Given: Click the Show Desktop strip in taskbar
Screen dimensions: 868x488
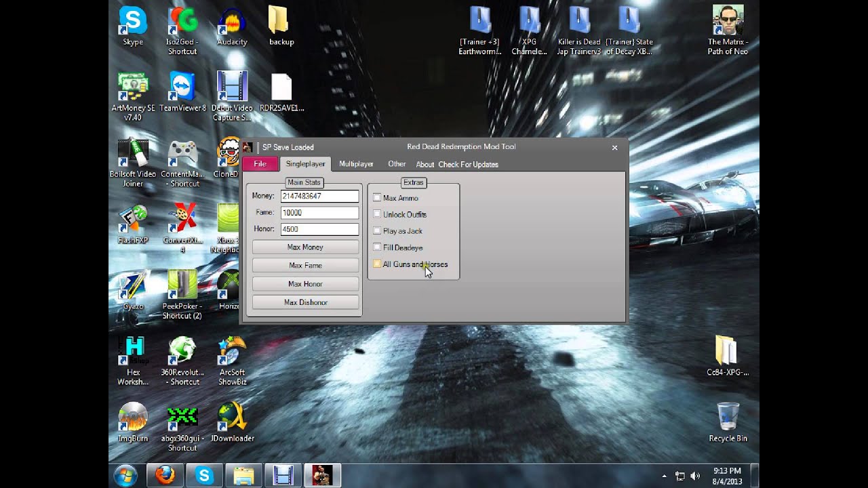Looking at the screenshot, I should (x=754, y=475).
